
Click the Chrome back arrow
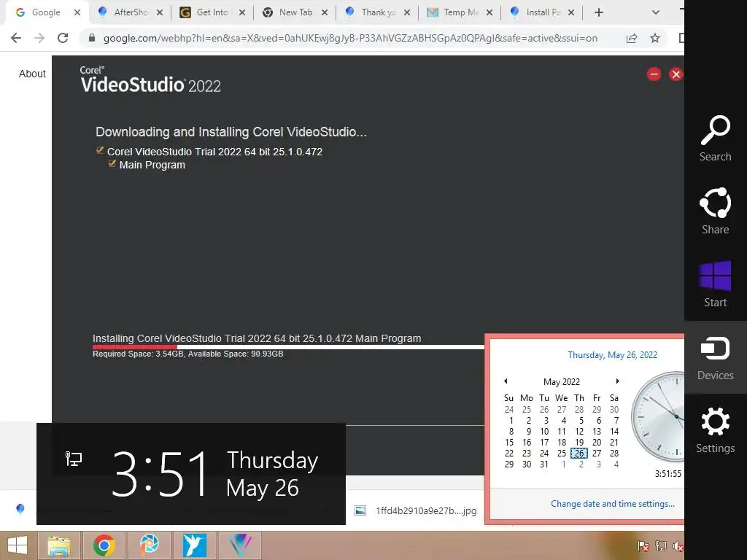pyautogui.click(x=16, y=38)
